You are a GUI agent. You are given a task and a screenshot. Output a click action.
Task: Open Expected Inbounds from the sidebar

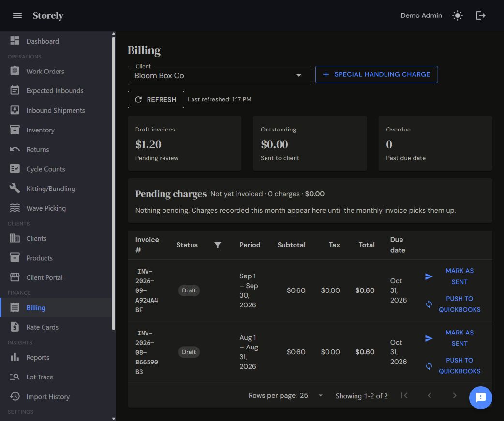(55, 91)
